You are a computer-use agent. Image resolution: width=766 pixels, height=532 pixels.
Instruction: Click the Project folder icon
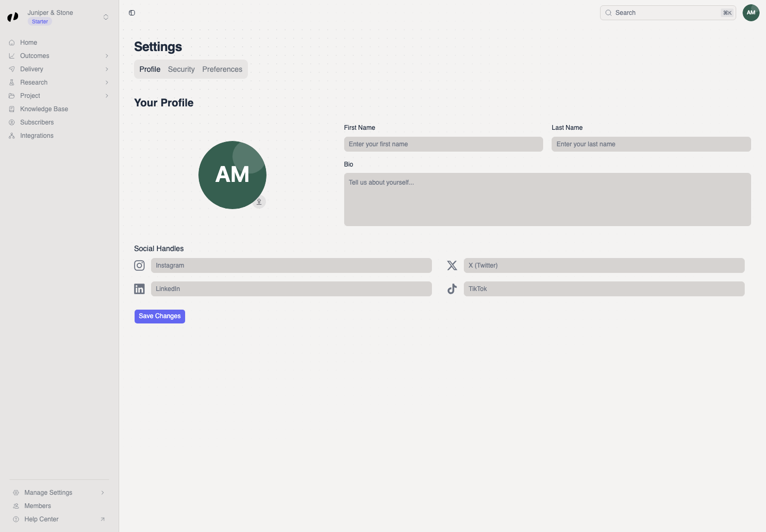[x=12, y=96]
